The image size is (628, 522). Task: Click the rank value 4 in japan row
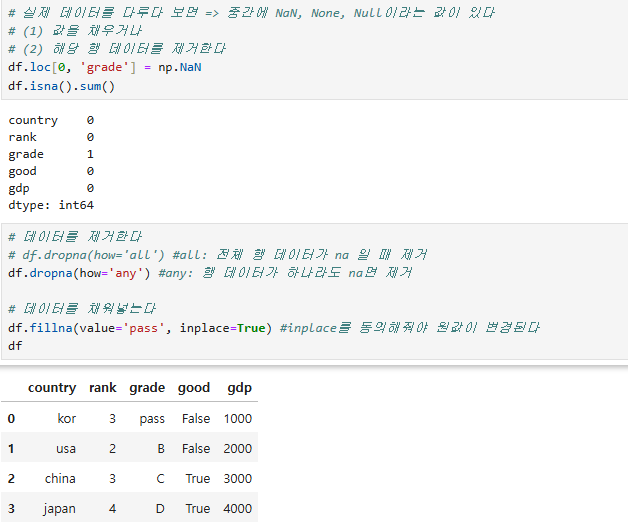(113, 509)
